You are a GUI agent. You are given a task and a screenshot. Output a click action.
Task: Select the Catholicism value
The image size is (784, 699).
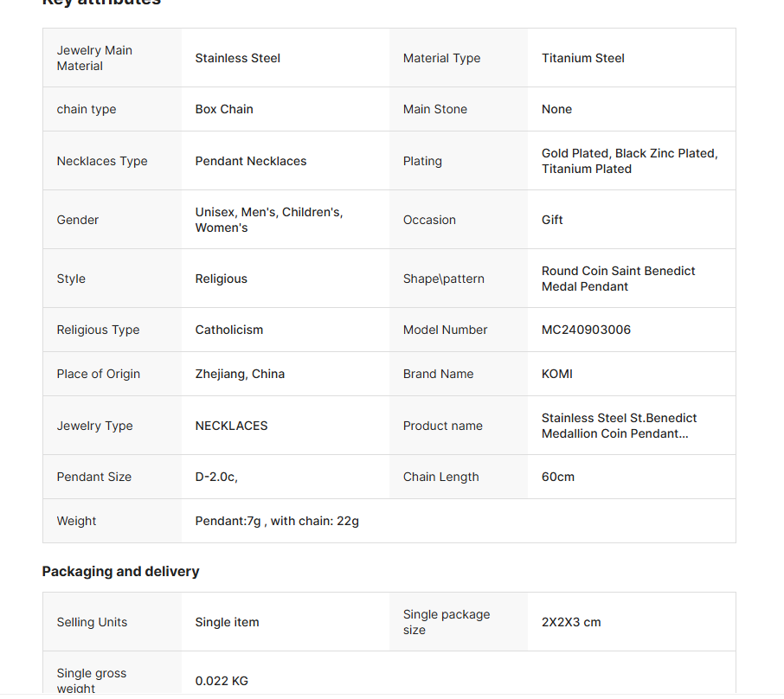(229, 330)
